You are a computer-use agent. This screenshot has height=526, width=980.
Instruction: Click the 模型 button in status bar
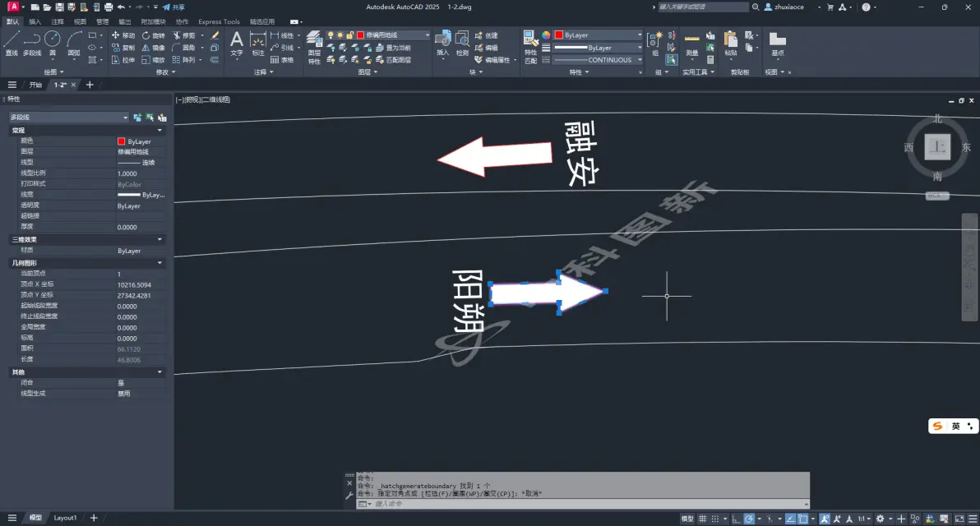(x=686, y=519)
